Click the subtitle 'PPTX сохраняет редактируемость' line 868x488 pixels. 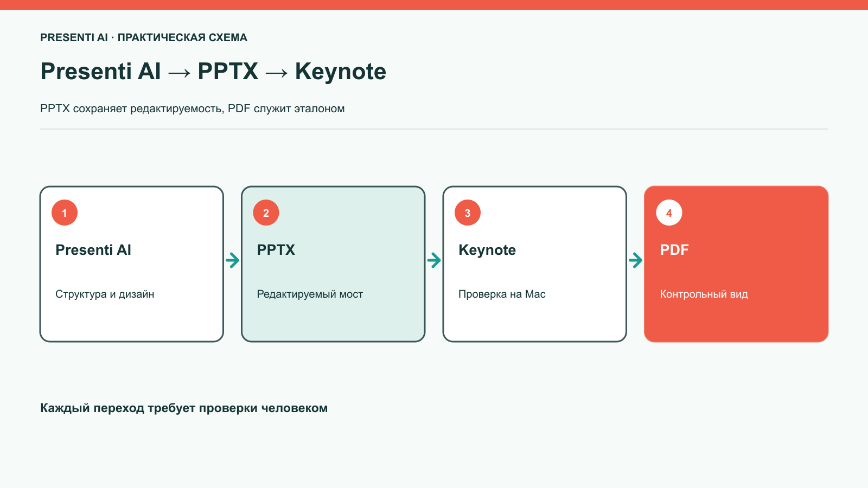[193, 108]
